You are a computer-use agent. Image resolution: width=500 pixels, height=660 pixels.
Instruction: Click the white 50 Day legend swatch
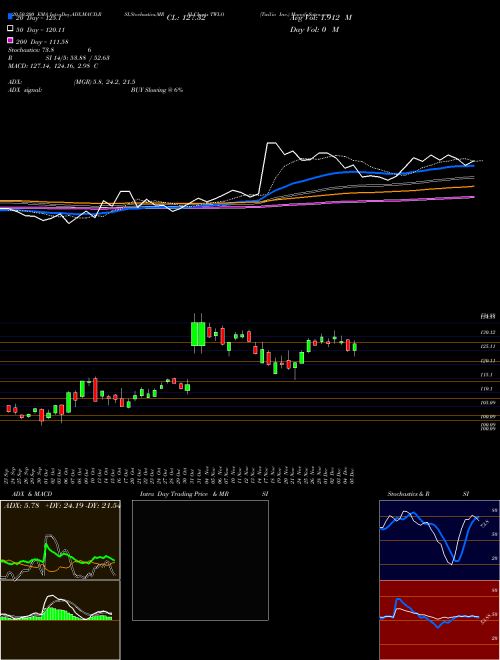10,28
